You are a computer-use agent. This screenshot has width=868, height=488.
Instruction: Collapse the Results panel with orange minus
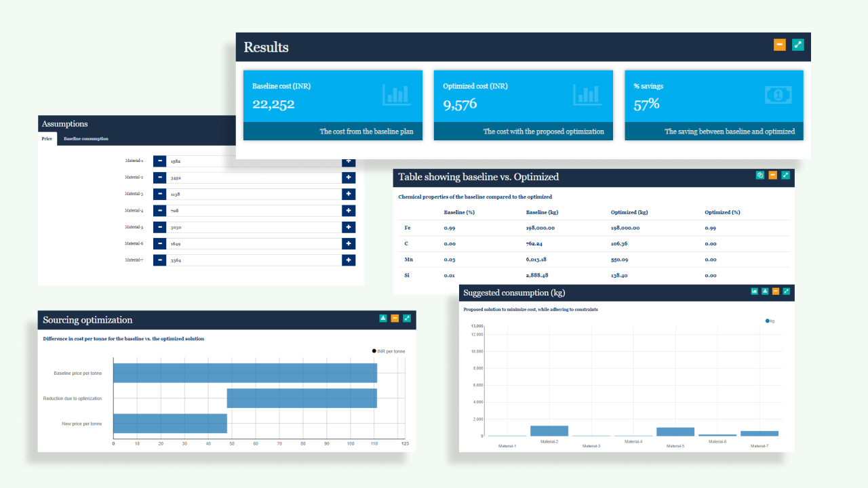[780, 45]
